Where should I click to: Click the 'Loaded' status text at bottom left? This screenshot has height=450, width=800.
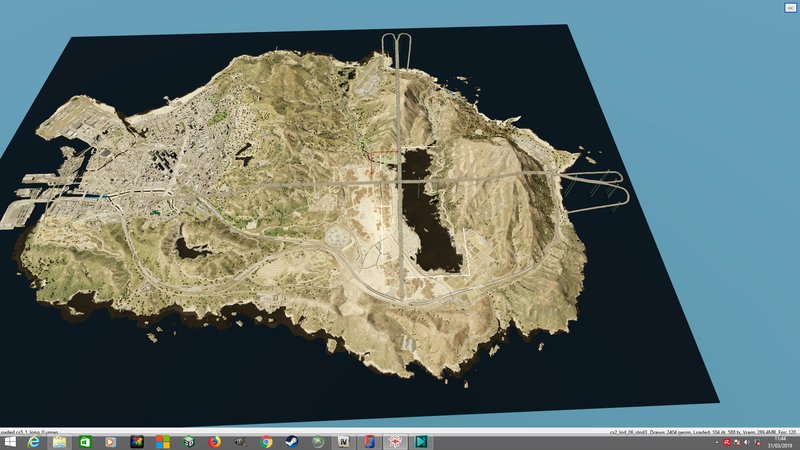[29, 433]
